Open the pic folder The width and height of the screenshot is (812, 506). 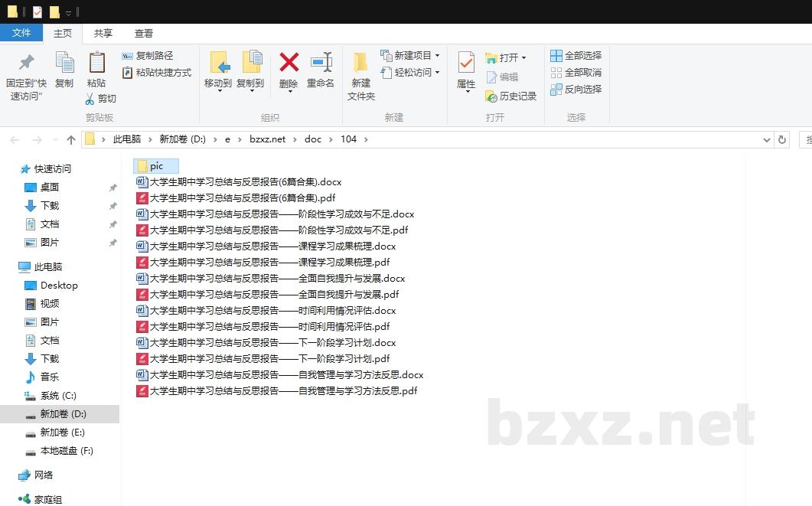coord(156,166)
